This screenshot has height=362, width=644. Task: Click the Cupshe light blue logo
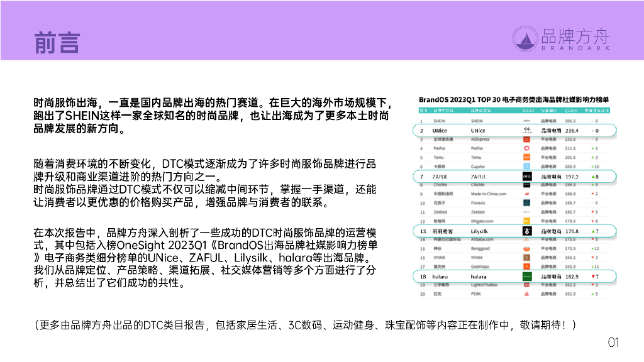[526, 166]
